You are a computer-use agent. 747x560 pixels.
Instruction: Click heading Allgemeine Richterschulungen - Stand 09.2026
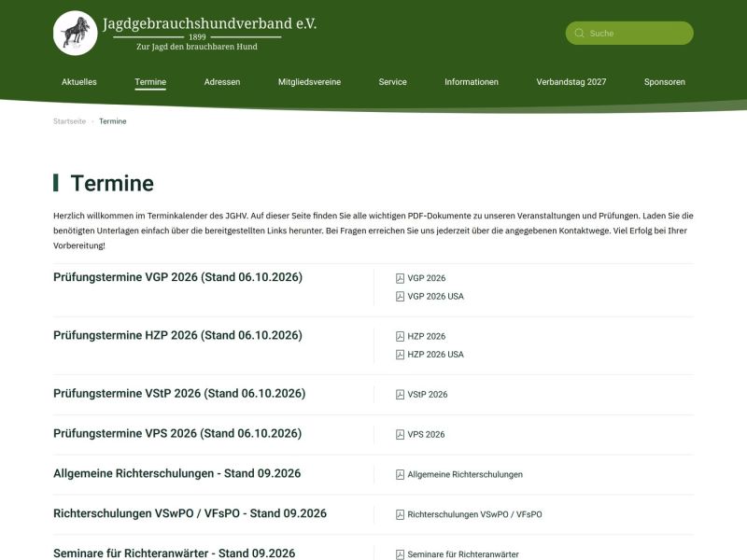176,473
